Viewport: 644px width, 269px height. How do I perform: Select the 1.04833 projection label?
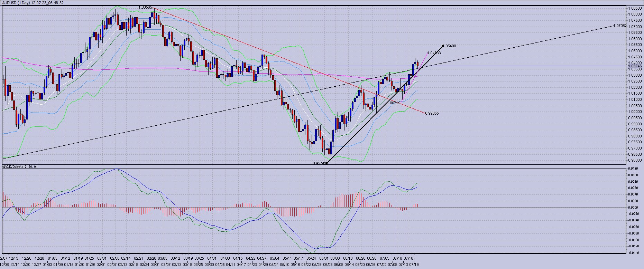(434, 53)
